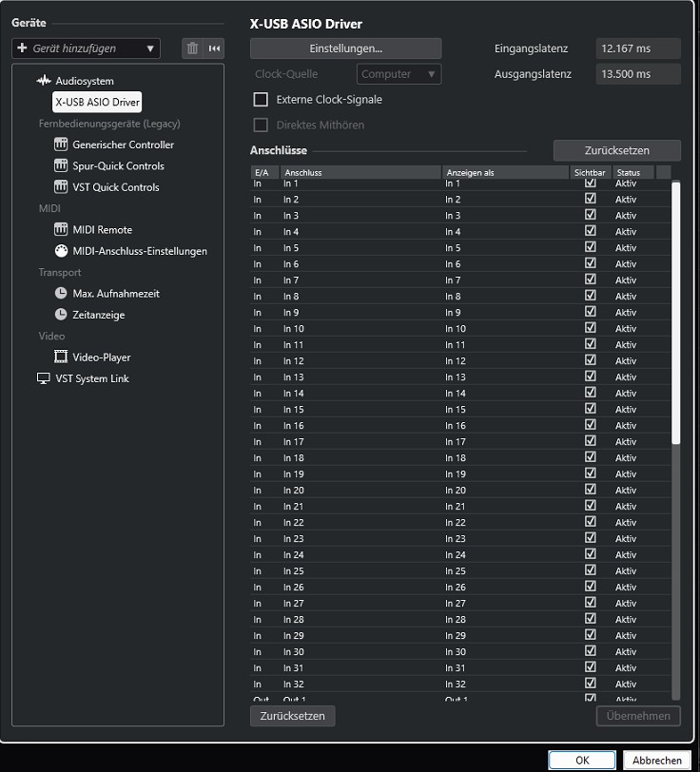
Task: Select Generischer Controller in the tree
Action: (x=123, y=145)
